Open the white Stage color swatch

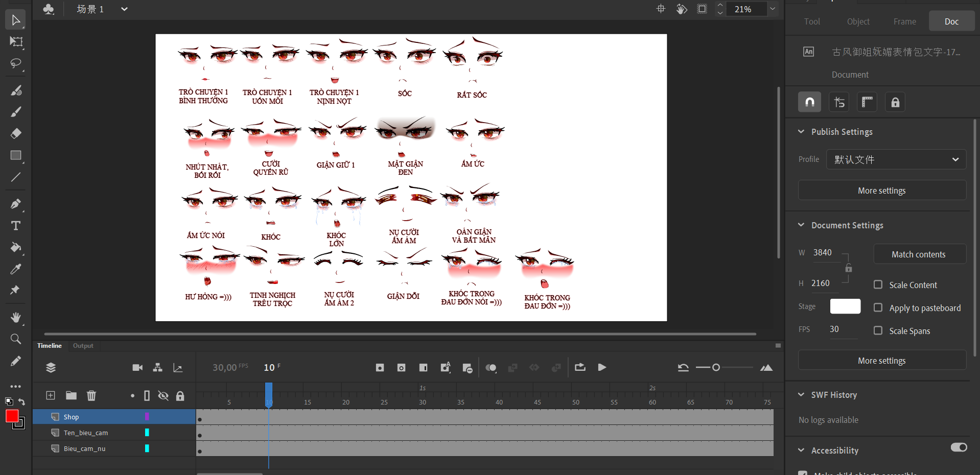point(845,306)
